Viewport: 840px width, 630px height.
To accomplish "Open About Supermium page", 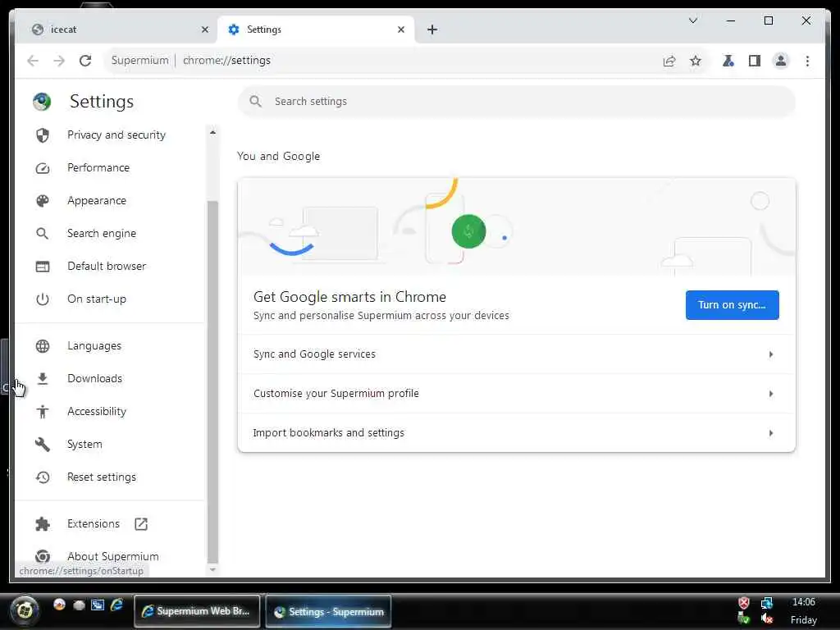I will (113, 557).
